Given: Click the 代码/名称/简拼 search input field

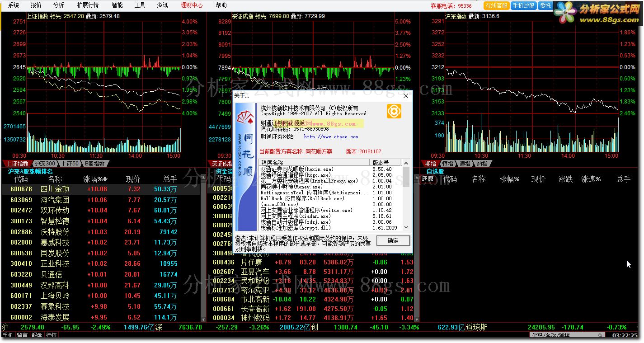Looking at the screenshot, I should 567,335.
